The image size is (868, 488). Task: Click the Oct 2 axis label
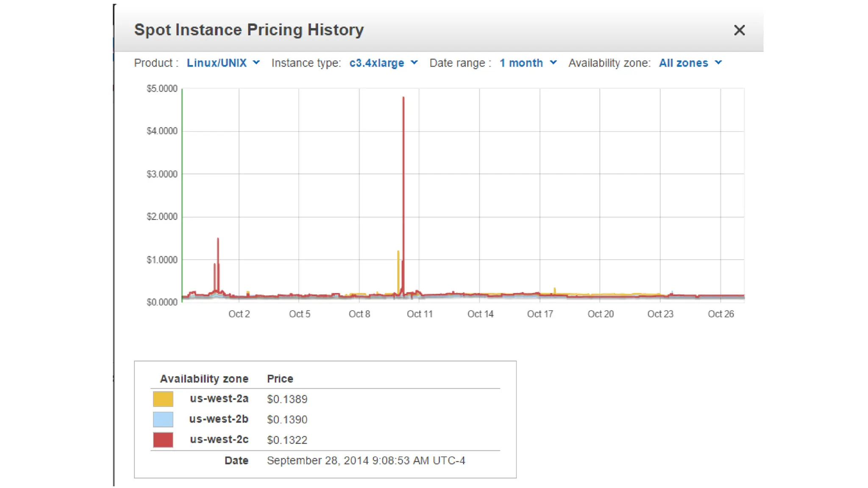239,314
